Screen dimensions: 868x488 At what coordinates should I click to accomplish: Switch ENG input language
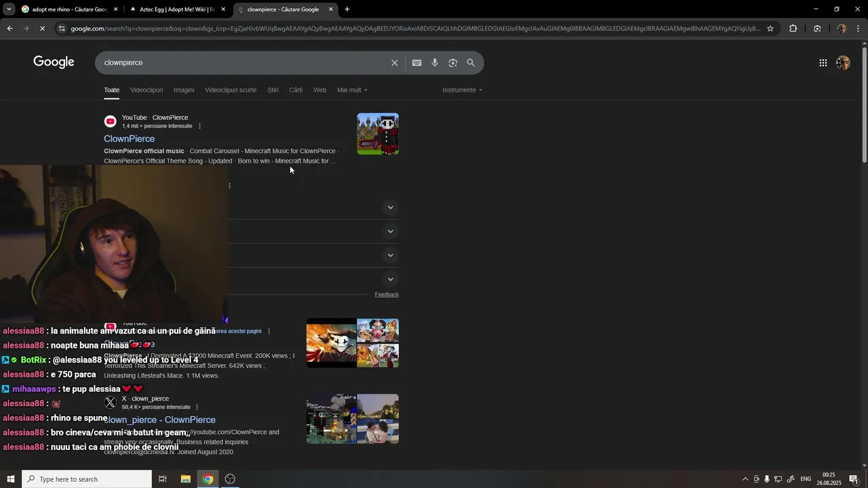[806, 479]
